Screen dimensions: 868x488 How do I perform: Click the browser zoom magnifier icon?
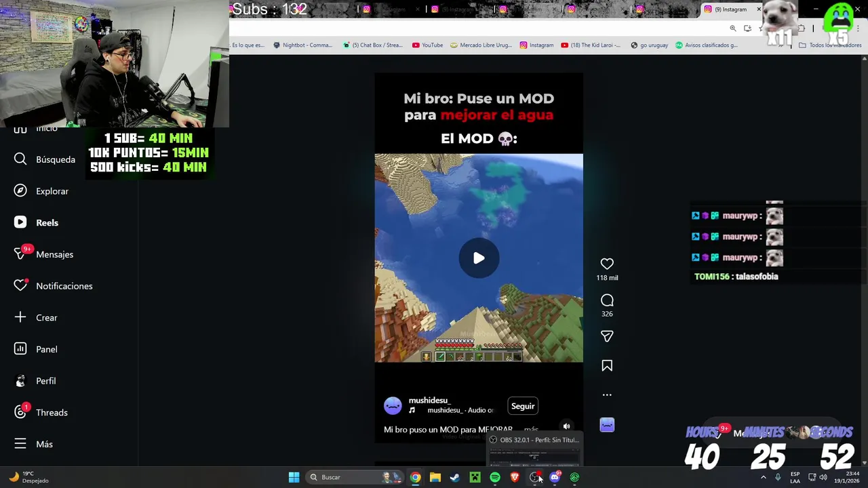pos(733,28)
